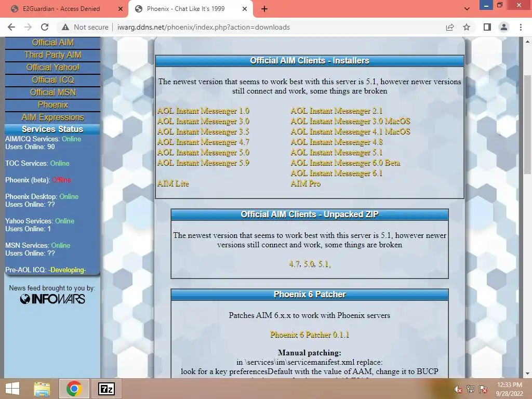Viewport: 532px width, 399px height.
Task: Click the page scrollbar up arrow
Action: [x=527, y=42]
